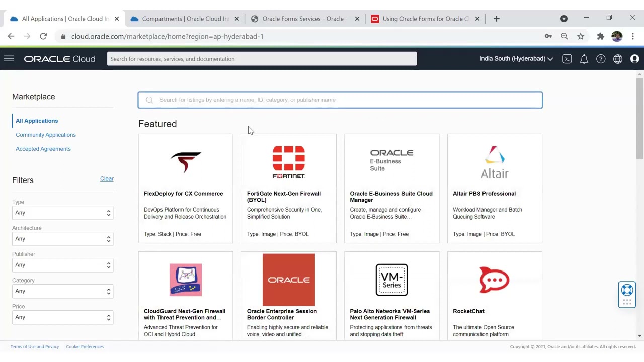Click the Fortinet logo image
Screen dimensions: 644x362
tap(289, 162)
